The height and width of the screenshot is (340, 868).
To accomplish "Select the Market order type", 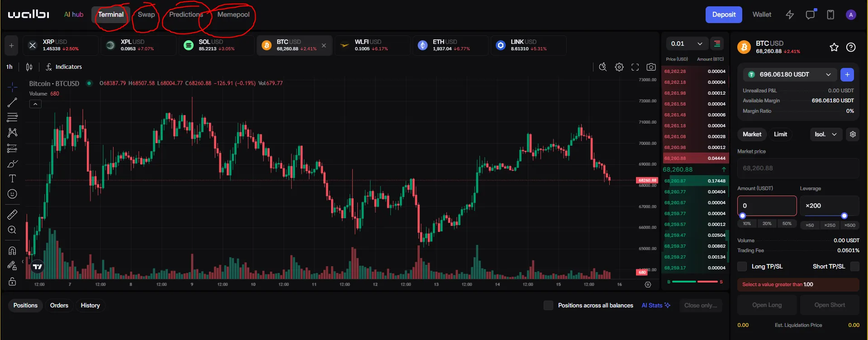I will click(x=752, y=134).
